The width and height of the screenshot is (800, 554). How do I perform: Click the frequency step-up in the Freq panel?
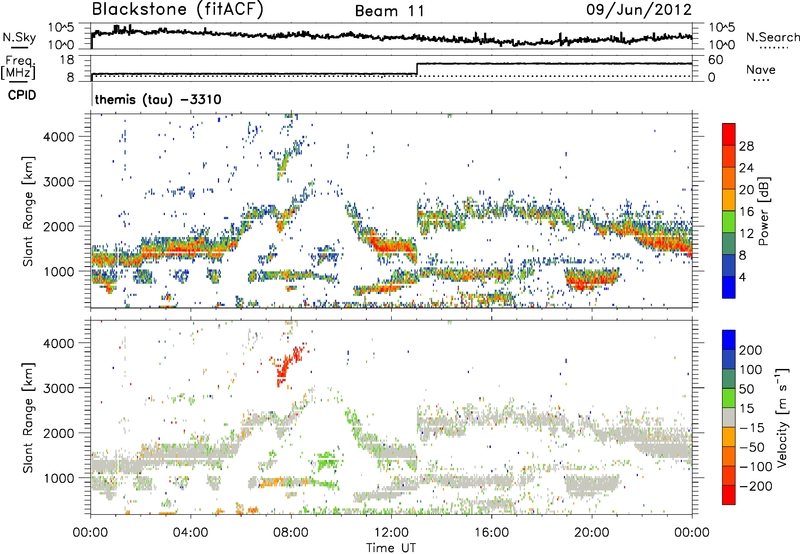click(417, 69)
